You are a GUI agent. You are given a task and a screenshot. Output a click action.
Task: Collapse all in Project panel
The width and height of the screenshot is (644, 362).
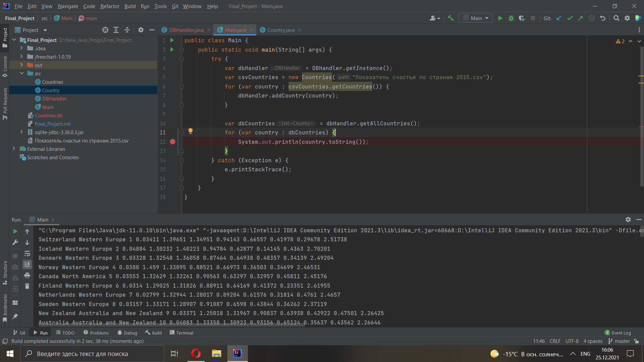[x=127, y=30]
